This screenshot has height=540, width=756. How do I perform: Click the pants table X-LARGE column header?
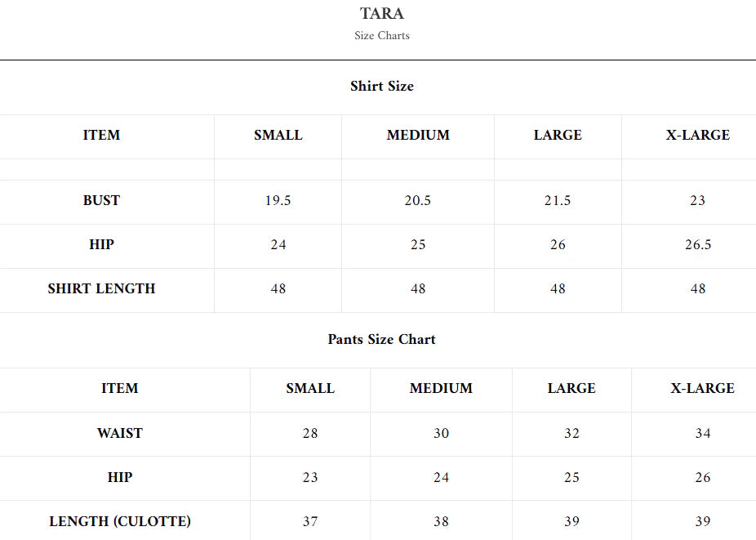702,388
